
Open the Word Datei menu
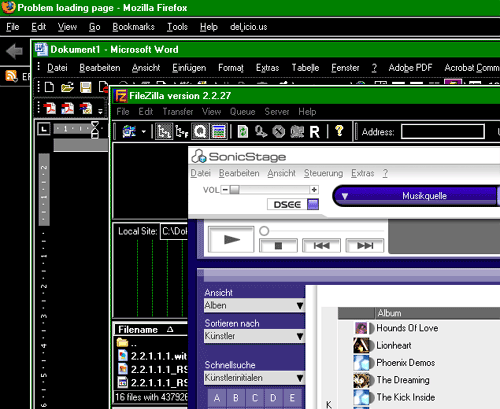coord(57,68)
